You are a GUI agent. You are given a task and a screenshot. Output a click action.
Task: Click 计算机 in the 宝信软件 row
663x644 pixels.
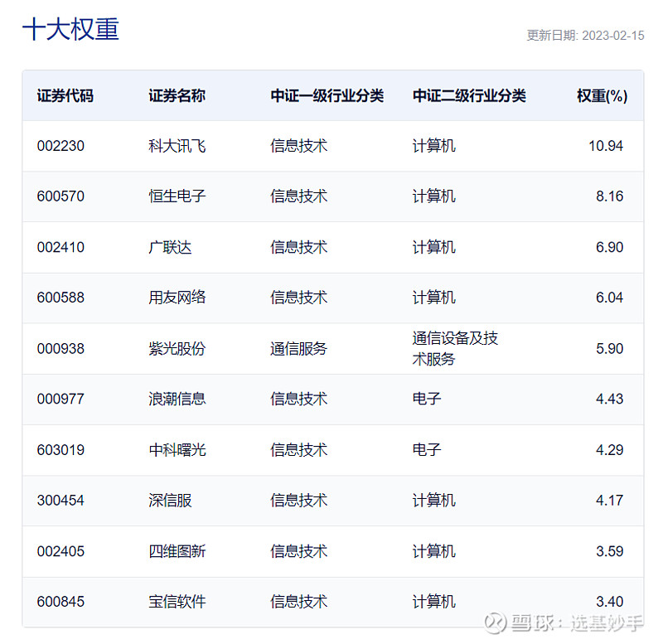tap(433, 602)
